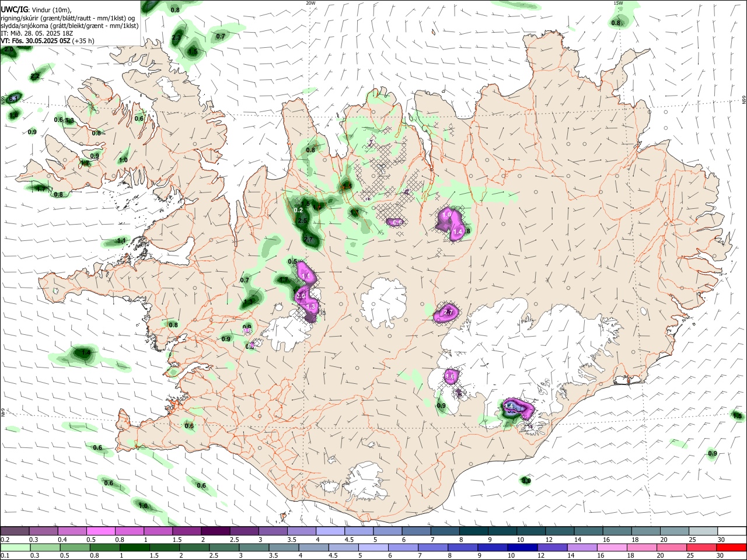Select the 'VT: Fös. 30.05.2025 05Z' valid time
Viewport: 747px width, 560px height.
(36, 41)
